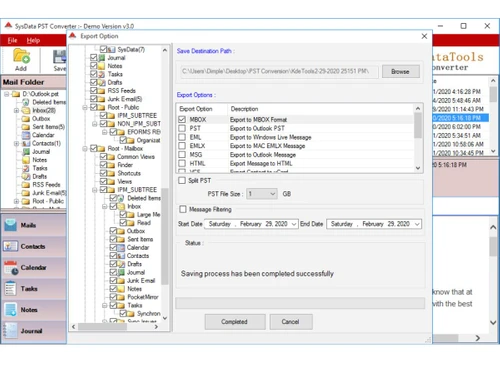This screenshot has width=500, height=375.
Task: Check the EMLX export option
Action: coord(182,146)
